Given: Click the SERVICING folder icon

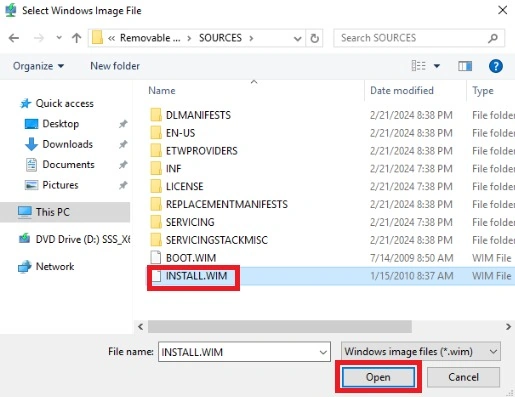Looking at the screenshot, I should [x=156, y=222].
